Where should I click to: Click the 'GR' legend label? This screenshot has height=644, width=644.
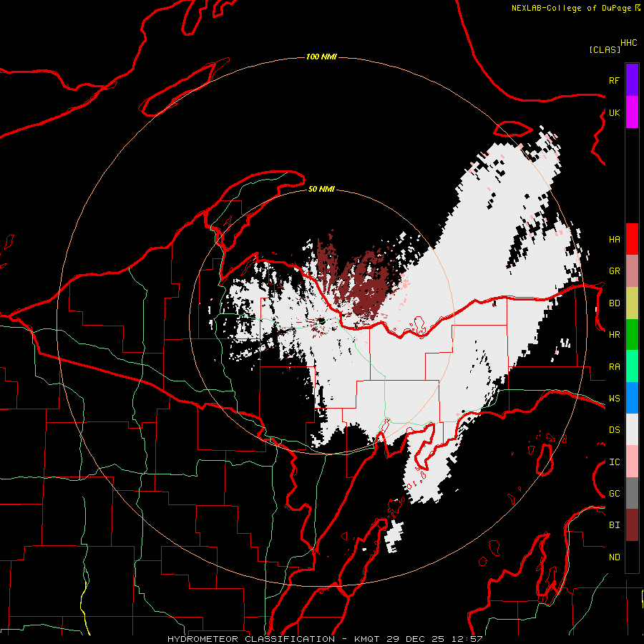614,271
